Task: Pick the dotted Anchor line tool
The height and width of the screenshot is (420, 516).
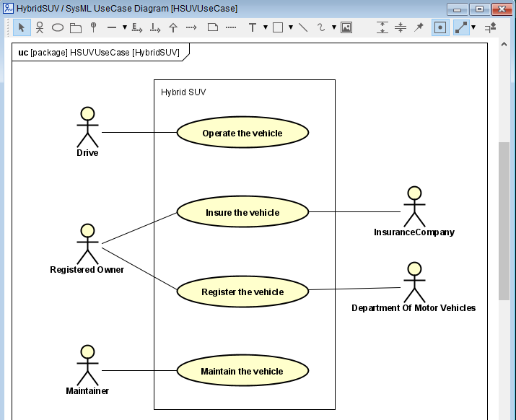Action: click(x=231, y=27)
